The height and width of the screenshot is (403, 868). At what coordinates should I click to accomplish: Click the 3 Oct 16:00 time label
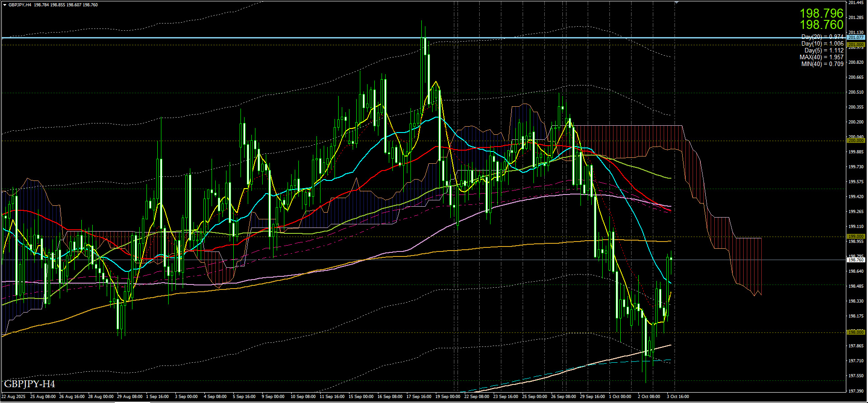pyautogui.click(x=678, y=397)
